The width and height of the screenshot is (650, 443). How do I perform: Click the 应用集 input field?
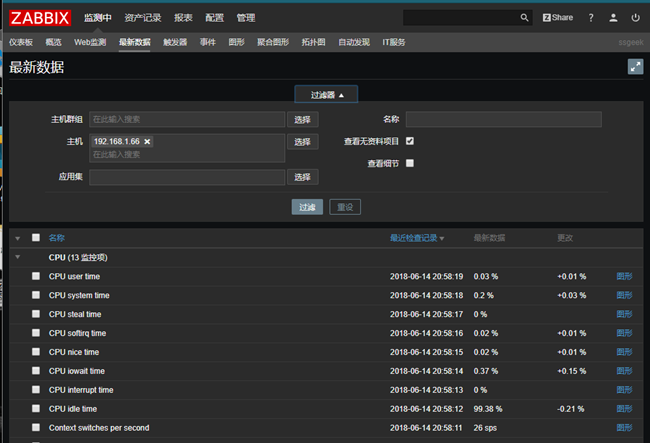click(x=187, y=177)
